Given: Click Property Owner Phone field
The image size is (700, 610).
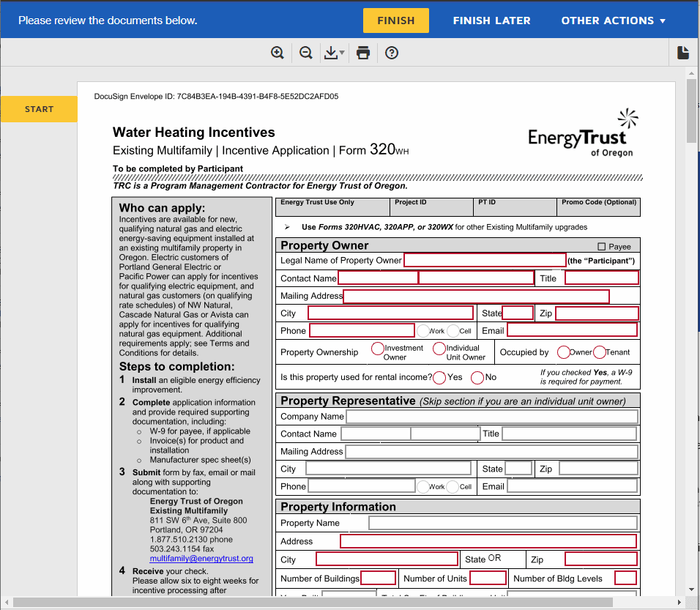Looking at the screenshot, I should point(362,330).
